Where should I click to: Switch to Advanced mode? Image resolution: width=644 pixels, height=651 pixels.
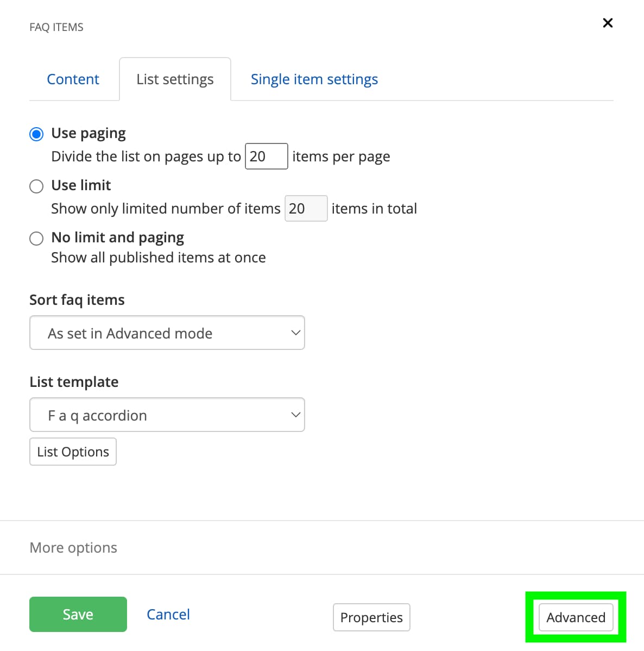pyautogui.click(x=575, y=617)
